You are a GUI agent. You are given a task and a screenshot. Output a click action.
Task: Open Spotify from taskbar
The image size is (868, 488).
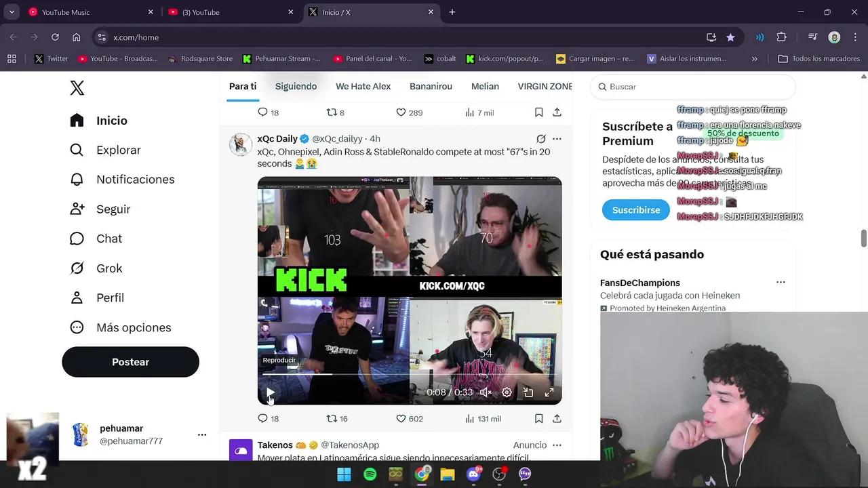click(370, 474)
